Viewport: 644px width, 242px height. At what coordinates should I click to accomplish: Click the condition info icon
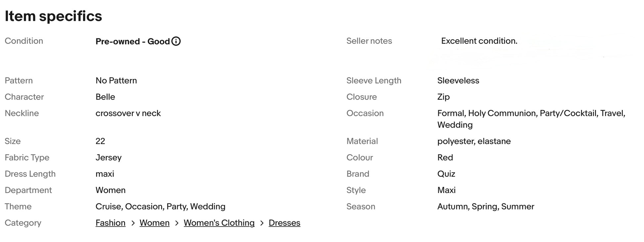click(176, 41)
